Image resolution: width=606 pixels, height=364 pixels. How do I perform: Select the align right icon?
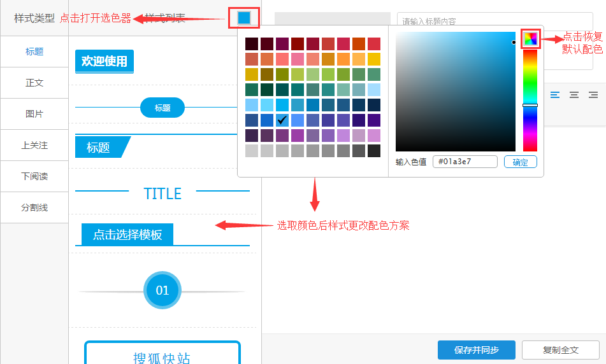(593, 95)
